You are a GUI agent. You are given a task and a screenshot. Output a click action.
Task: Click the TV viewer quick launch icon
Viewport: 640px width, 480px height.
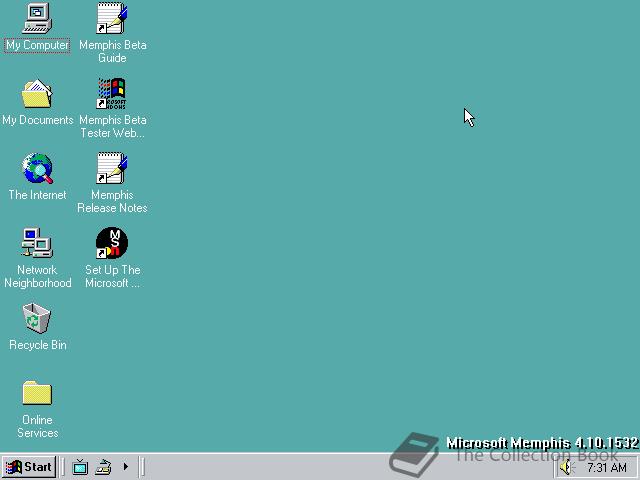click(x=80, y=467)
